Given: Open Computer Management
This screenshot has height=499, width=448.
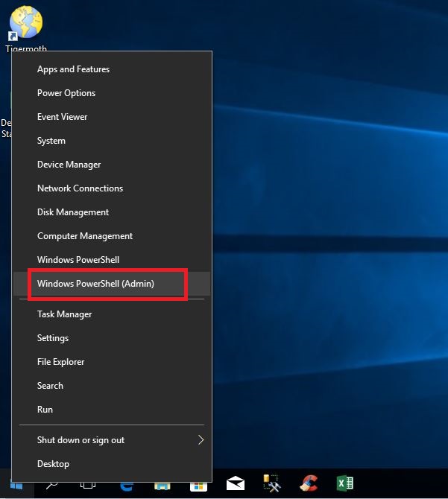Looking at the screenshot, I should [112, 236].
